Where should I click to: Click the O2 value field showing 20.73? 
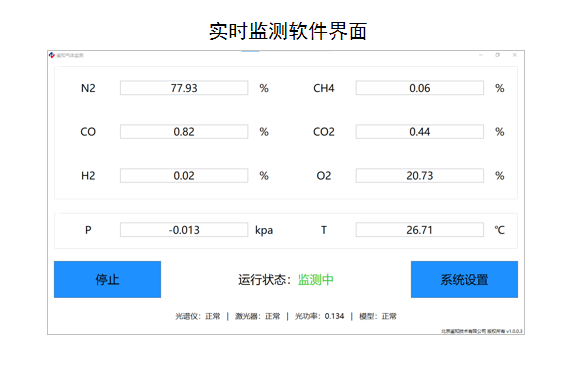tap(420, 176)
